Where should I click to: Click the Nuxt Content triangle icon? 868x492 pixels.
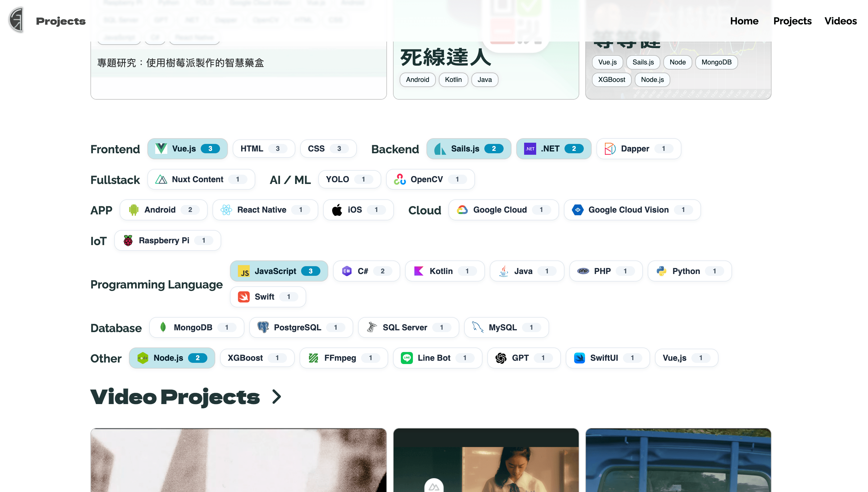point(161,179)
